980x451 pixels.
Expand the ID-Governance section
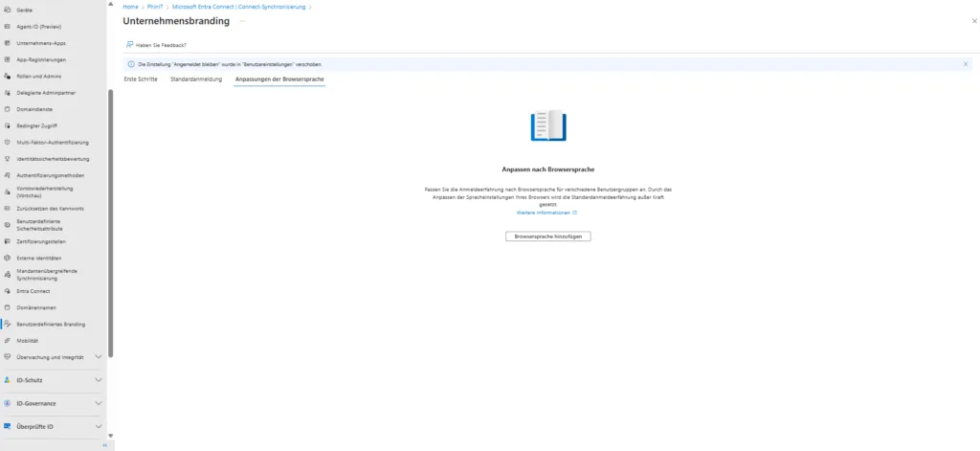click(99, 403)
